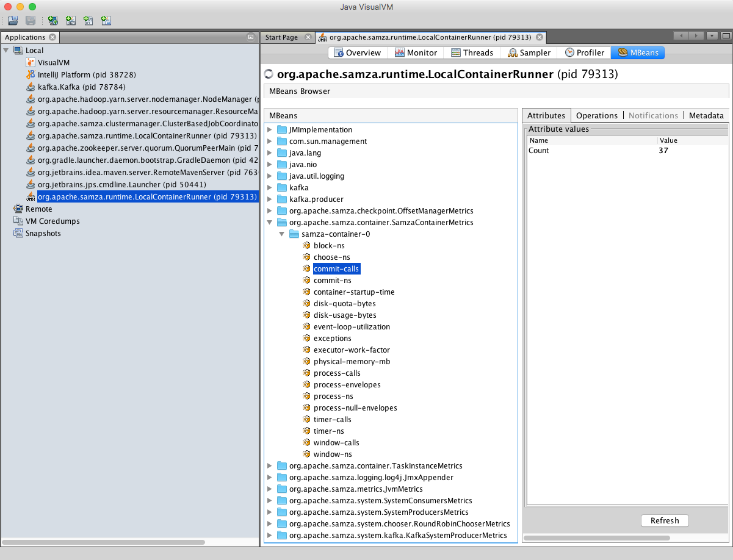Minimize the Applications panel window
Screen dimensions: 733x560
[250, 37]
